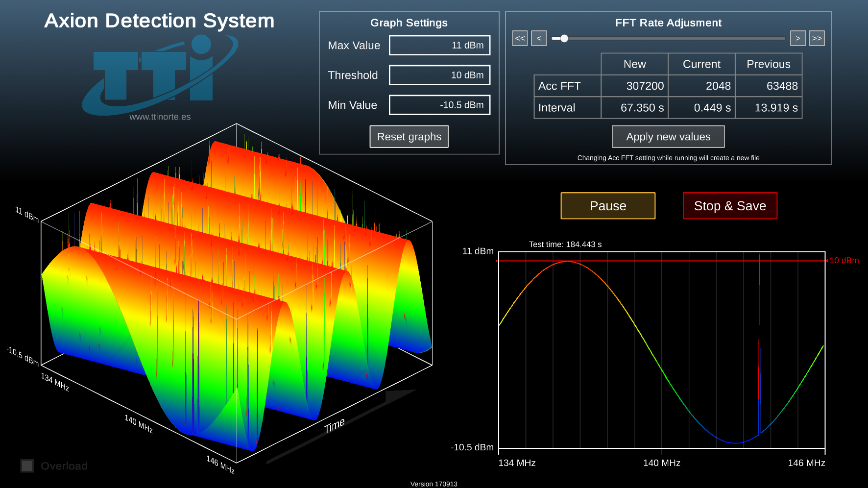Select the Previous Acc FFT value 63488

(769, 86)
